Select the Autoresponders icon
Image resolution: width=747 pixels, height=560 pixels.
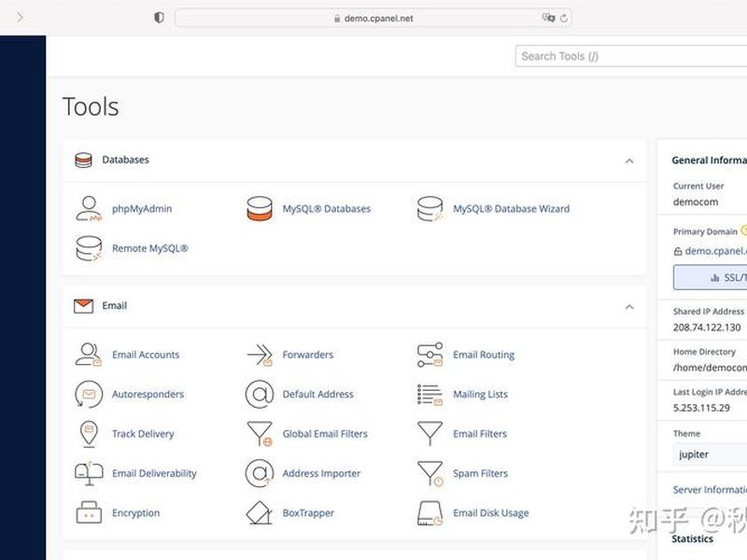click(x=89, y=394)
